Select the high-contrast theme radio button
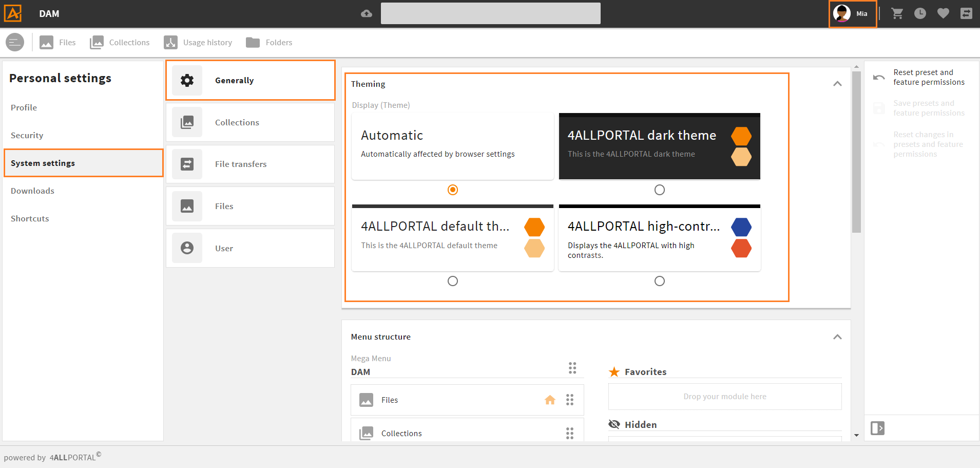 (x=660, y=281)
